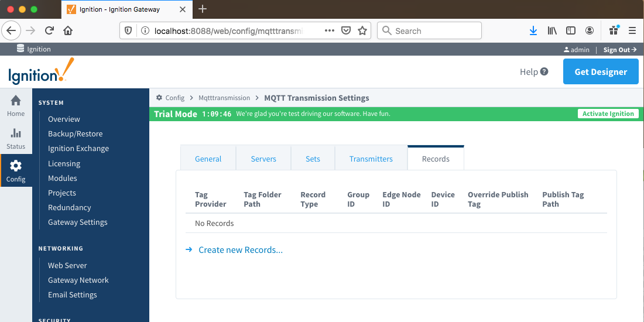Open a new browser tab with plus

tap(203, 9)
